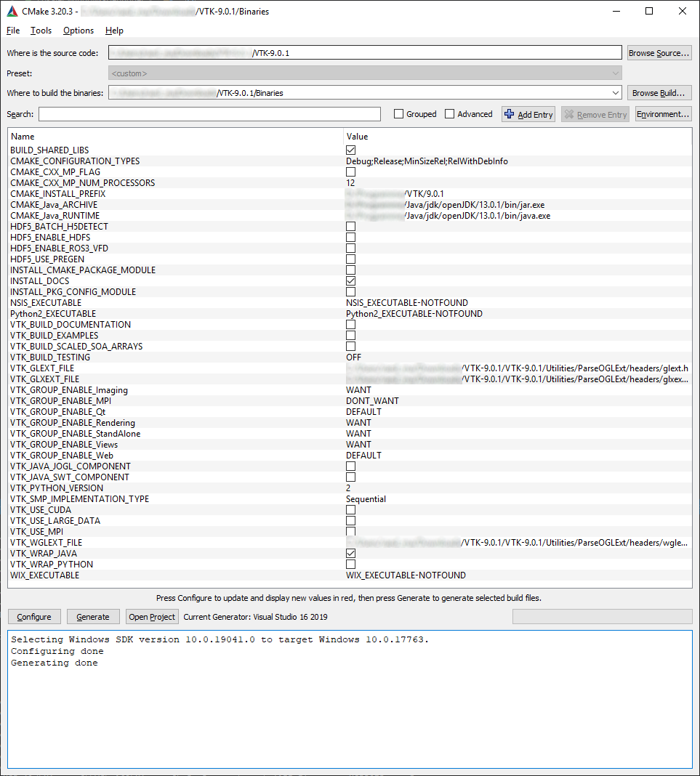Toggle the Grouped checkbox
This screenshot has width=700, height=776.
[398, 114]
